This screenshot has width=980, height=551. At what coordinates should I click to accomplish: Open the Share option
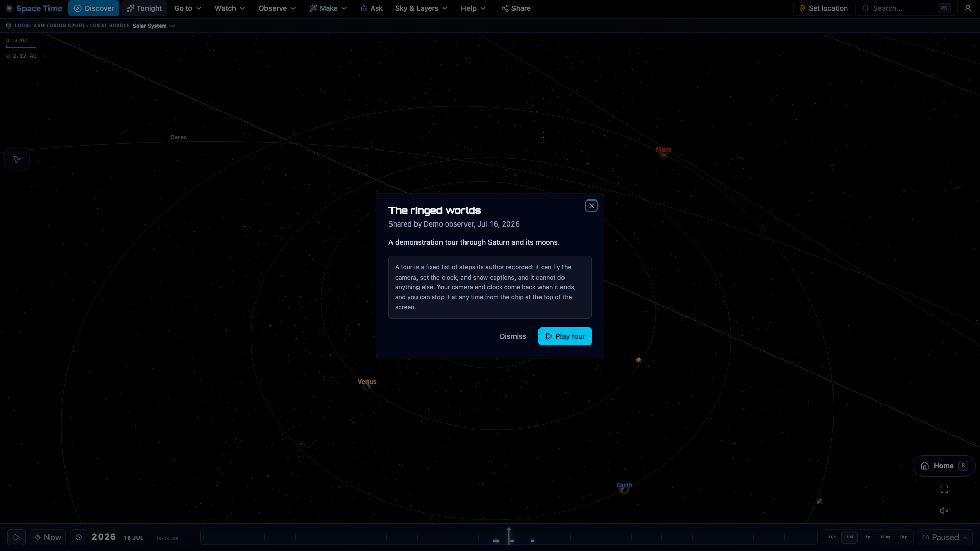click(516, 8)
